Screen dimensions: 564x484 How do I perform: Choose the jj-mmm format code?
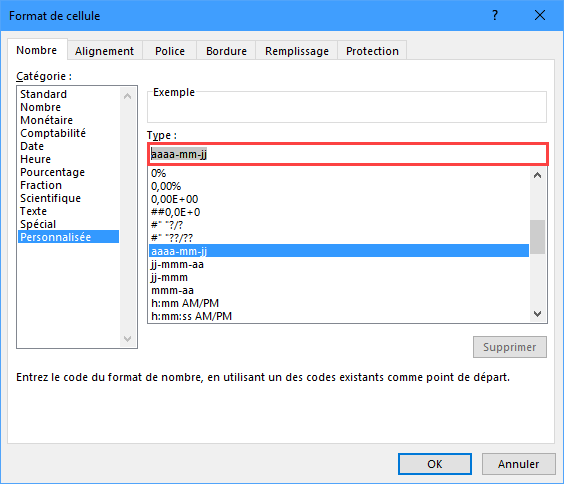pyautogui.click(x=339, y=277)
